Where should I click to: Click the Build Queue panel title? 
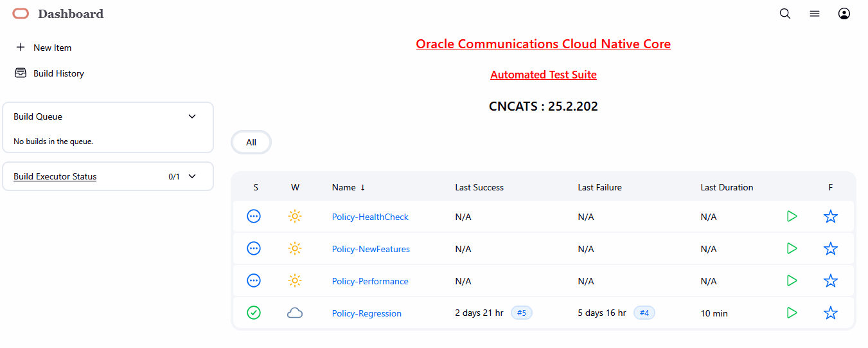[38, 116]
